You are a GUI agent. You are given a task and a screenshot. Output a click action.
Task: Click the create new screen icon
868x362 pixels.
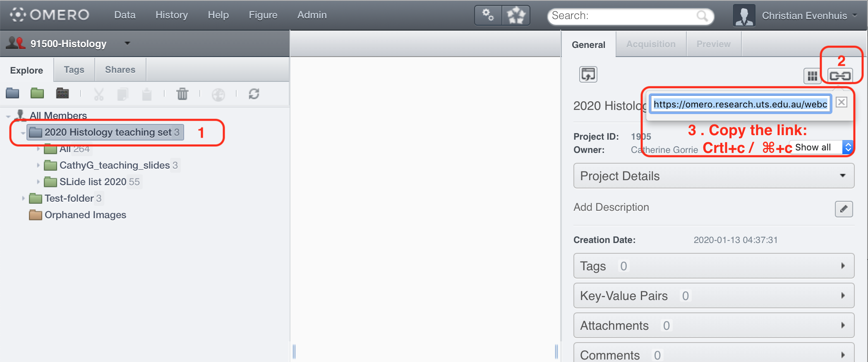pyautogui.click(x=62, y=93)
